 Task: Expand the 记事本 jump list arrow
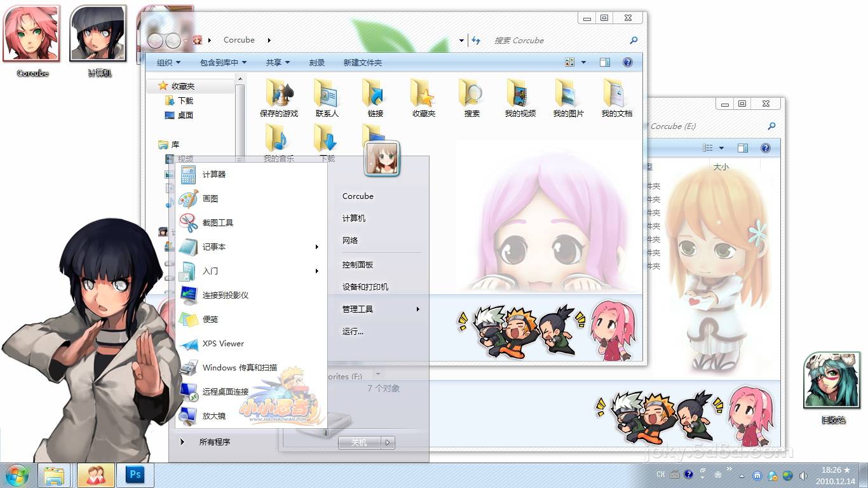pos(316,247)
